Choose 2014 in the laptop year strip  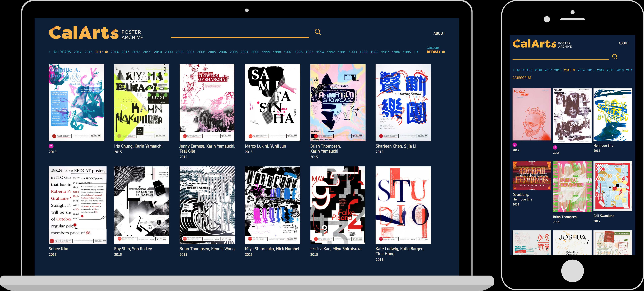(x=114, y=52)
